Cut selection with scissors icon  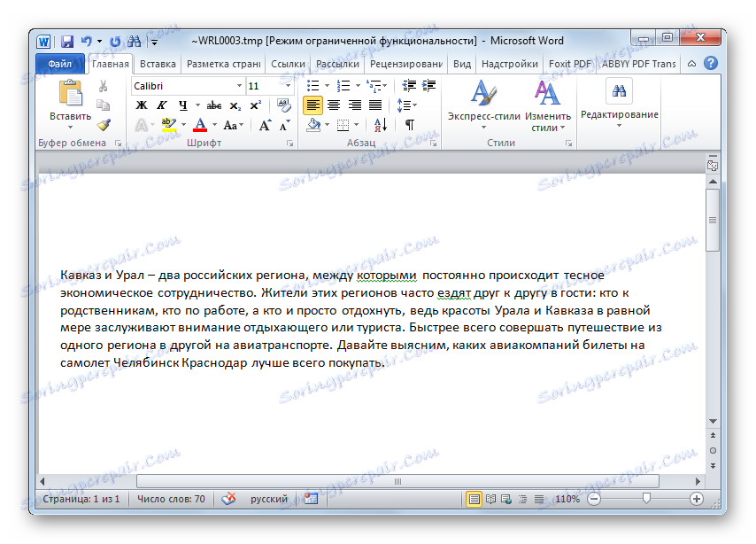click(x=103, y=86)
